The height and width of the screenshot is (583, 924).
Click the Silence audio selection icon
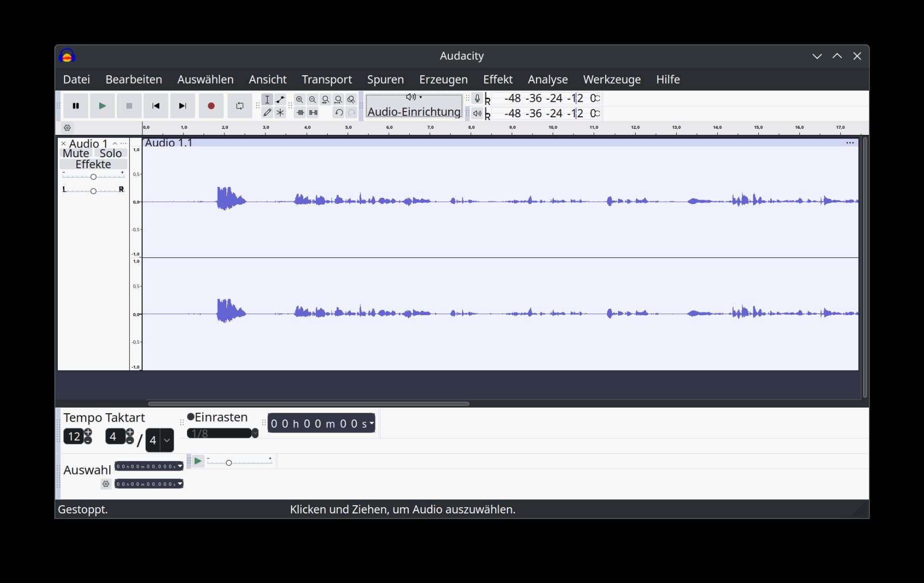pyautogui.click(x=313, y=112)
